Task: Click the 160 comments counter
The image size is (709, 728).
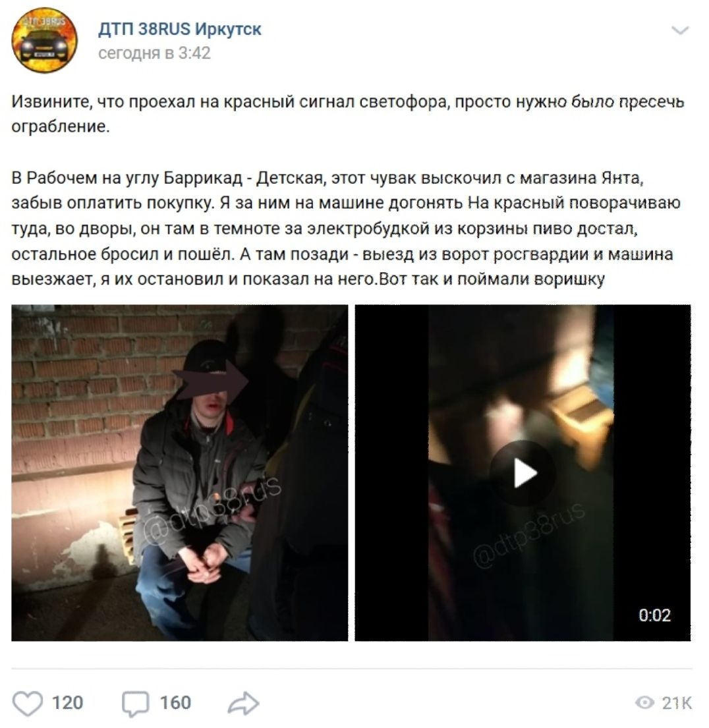Action: pyautogui.click(x=175, y=702)
